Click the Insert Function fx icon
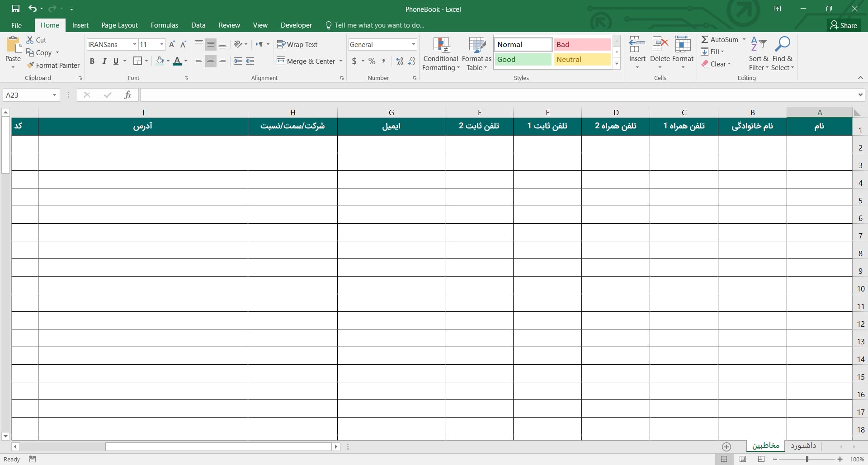The height and width of the screenshot is (465, 868). (127, 95)
